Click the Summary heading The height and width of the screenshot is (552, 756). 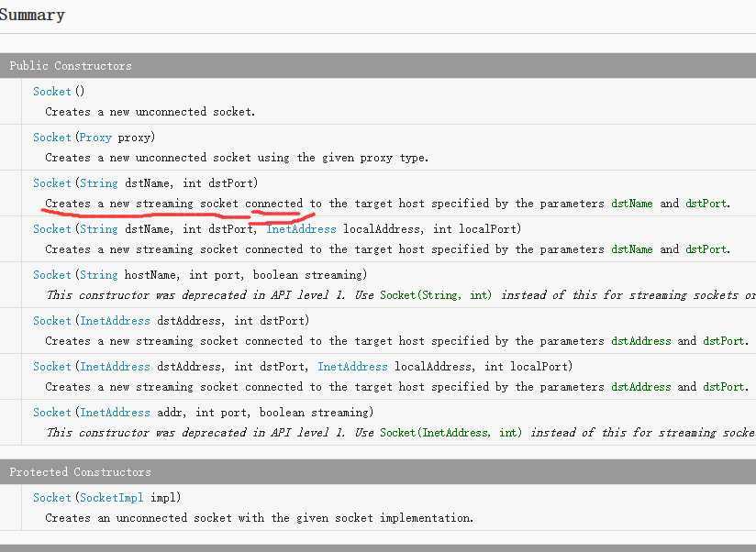32,15
